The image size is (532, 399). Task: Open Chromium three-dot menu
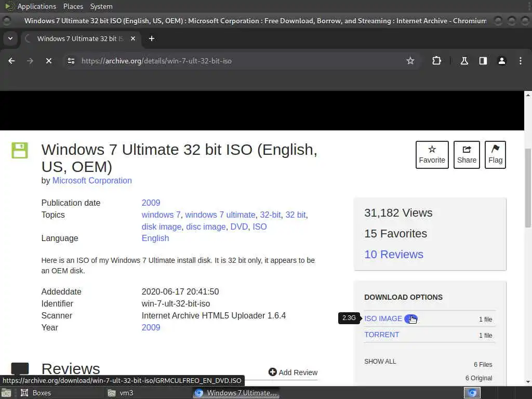(521, 61)
